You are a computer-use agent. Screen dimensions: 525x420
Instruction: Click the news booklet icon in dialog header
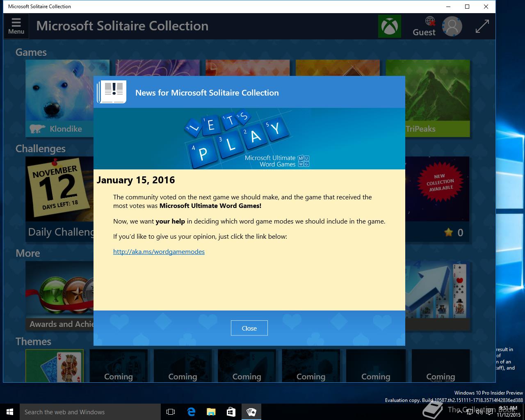(x=112, y=92)
